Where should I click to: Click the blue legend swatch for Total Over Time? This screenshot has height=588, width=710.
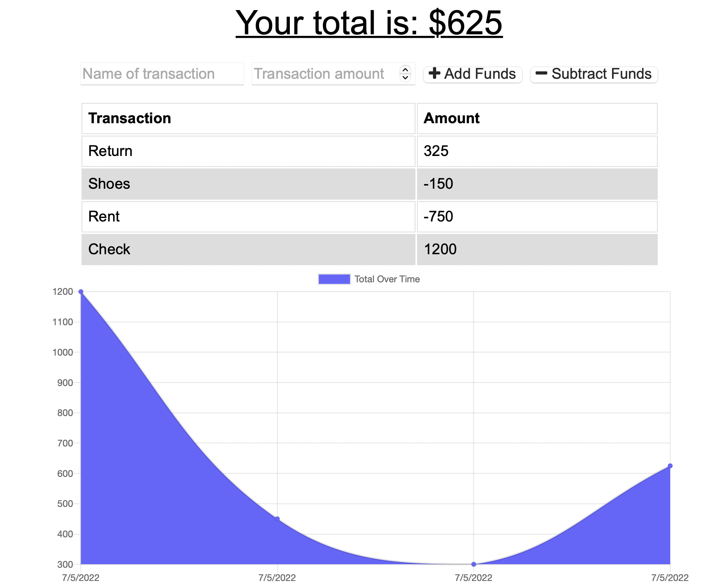334,279
